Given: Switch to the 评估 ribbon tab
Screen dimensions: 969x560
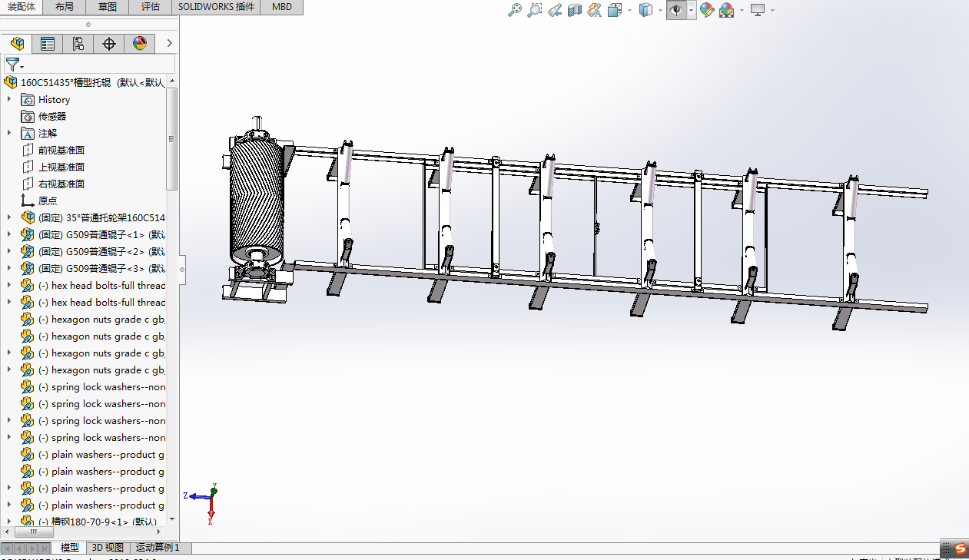Looking at the screenshot, I should click(151, 7).
